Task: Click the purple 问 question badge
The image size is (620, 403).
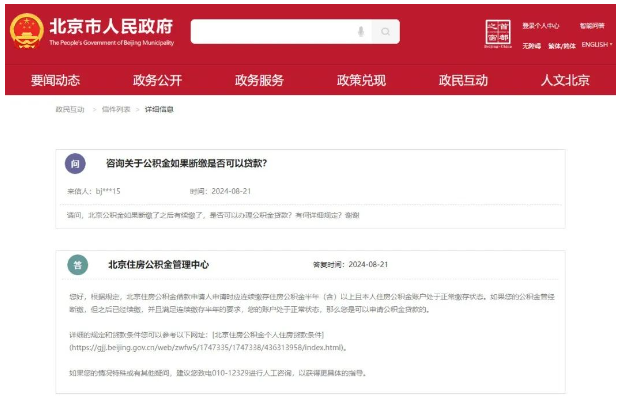Action: coord(75,163)
